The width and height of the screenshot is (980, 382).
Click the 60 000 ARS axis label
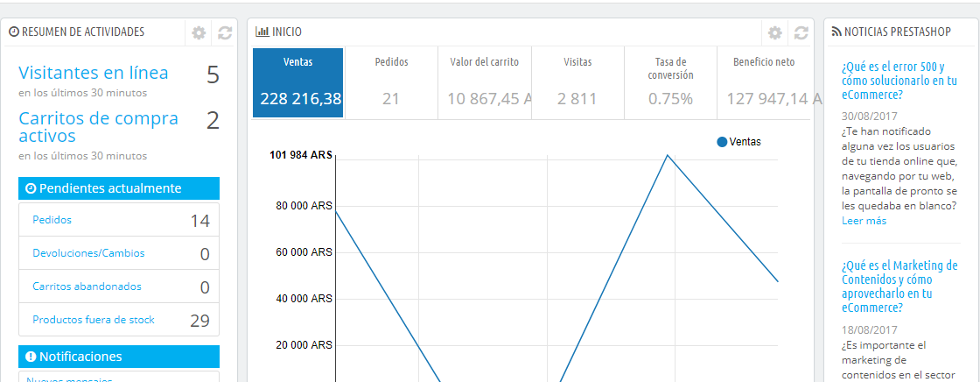[x=304, y=252]
